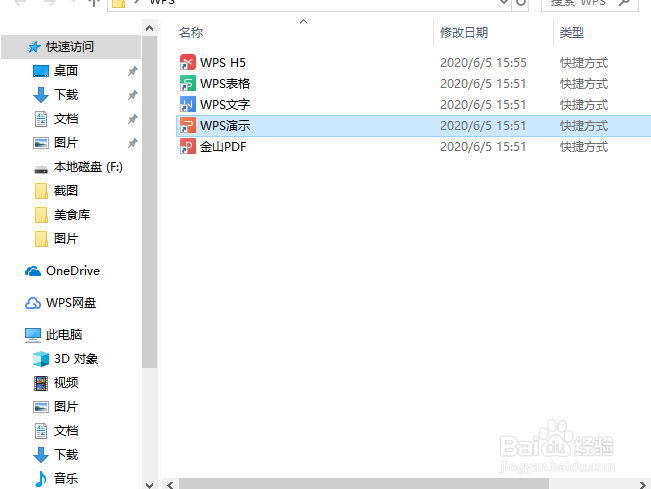
Task: Click the WPS文字 file name
Action: [x=225, y=105]
